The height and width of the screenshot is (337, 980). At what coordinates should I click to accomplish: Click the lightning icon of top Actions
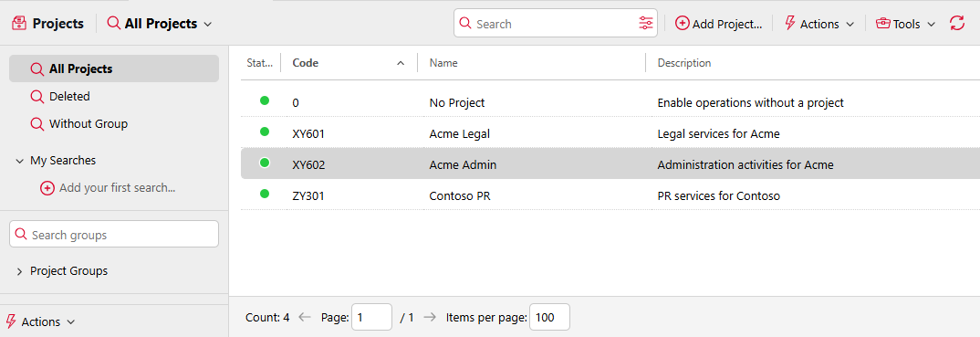[789, 24]
